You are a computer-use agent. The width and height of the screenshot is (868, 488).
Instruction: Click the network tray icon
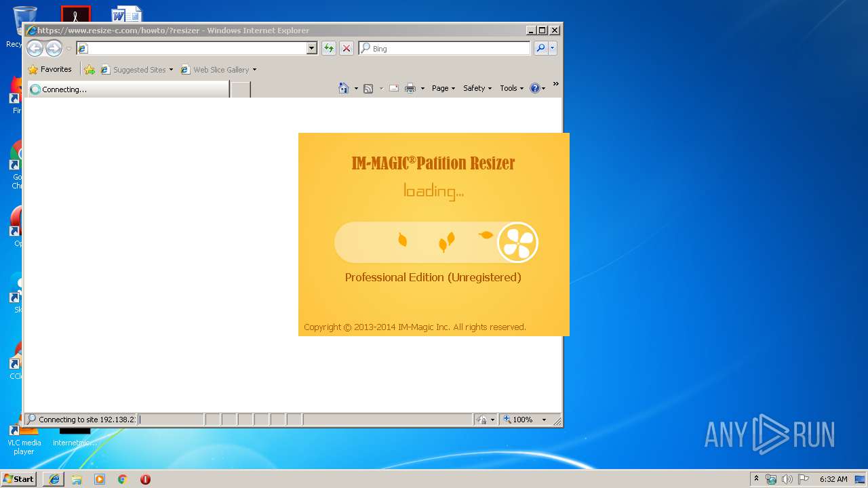[771, 479]
